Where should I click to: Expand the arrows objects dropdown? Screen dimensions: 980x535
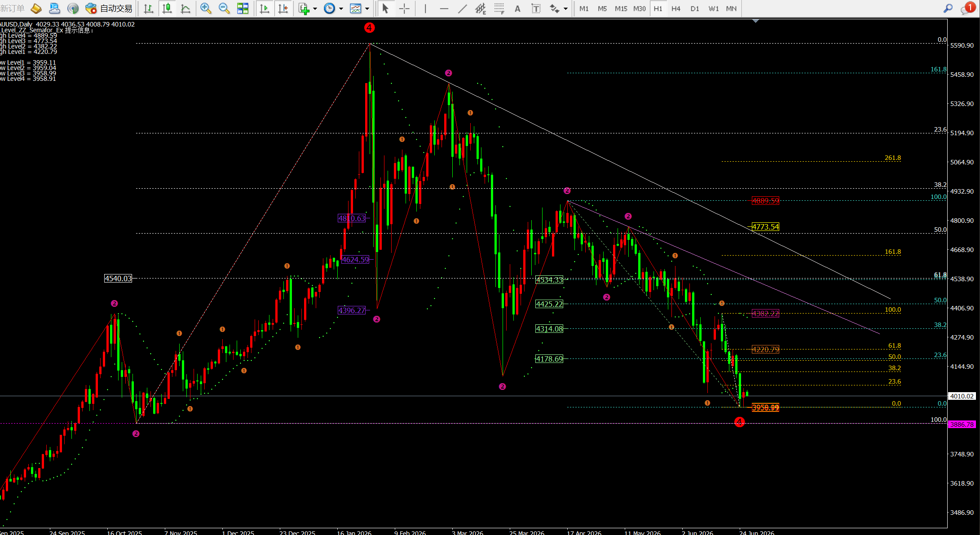coord(565,9)
